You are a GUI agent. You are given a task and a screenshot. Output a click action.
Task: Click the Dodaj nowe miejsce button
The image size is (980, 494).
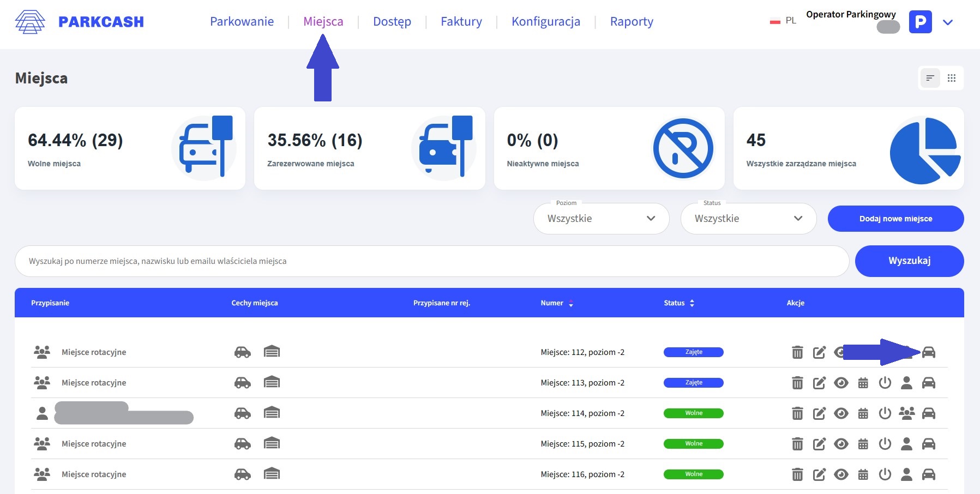(895, 219)
